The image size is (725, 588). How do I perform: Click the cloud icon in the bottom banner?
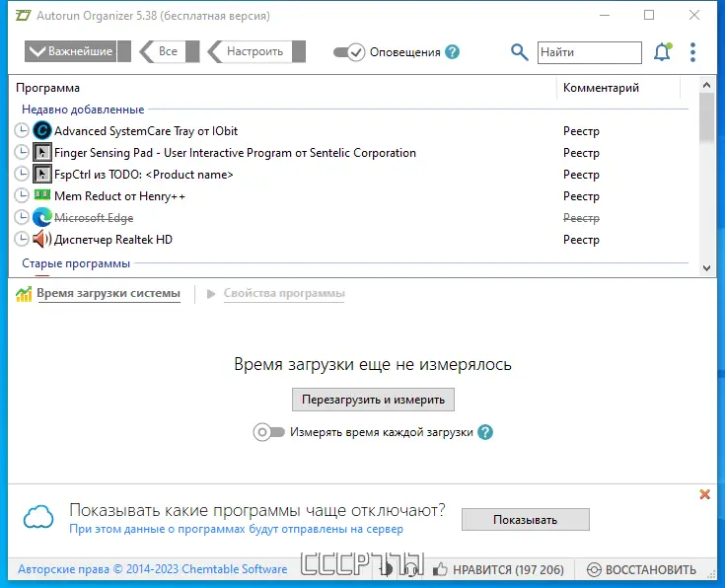pos(38,517)
